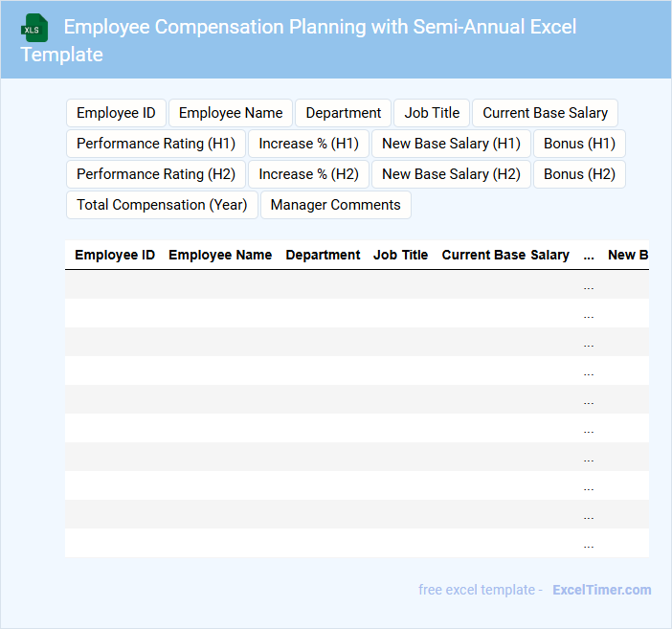672x629 pixels.
Task: Click the green XLS file icon
Action: [x=34, y=28]
